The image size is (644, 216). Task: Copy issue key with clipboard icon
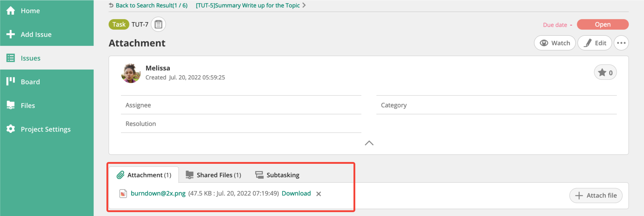(x=158, y=24)
